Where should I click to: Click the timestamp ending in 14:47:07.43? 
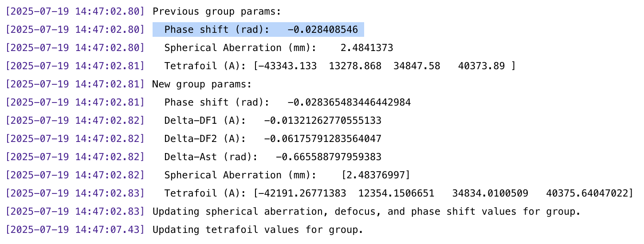(75, 230)
